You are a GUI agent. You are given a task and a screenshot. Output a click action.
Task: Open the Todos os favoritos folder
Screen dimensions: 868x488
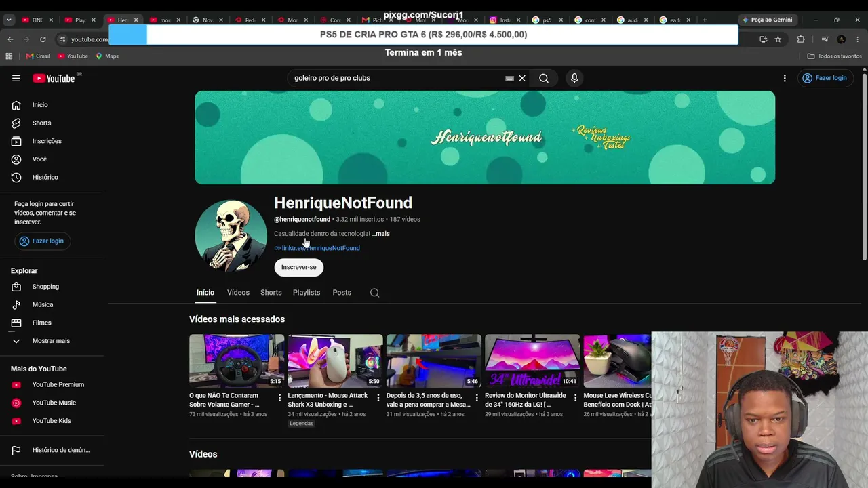tap(834, 56)
